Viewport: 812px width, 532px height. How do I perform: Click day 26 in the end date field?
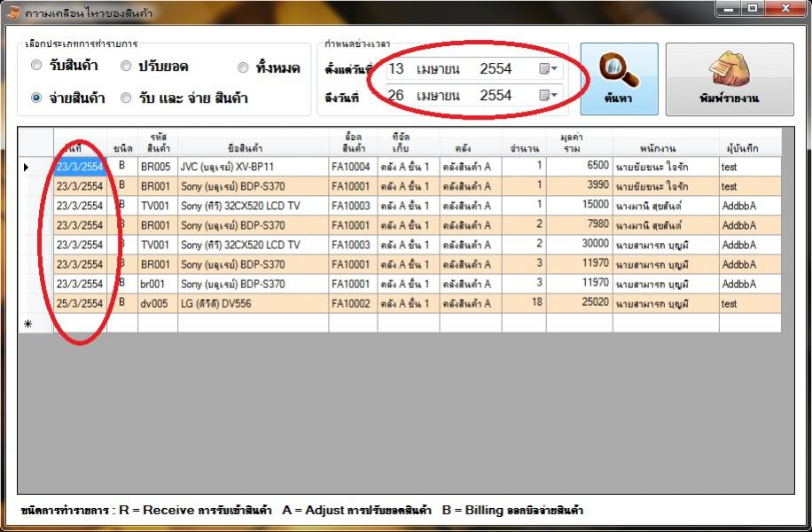pyautogui.click(x=396, y=95)
